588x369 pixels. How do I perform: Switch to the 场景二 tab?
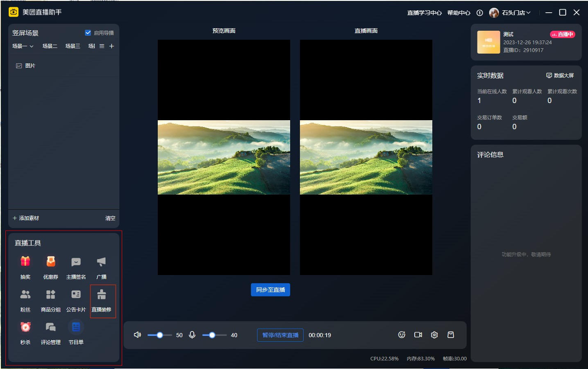click(x=50, y=46)
